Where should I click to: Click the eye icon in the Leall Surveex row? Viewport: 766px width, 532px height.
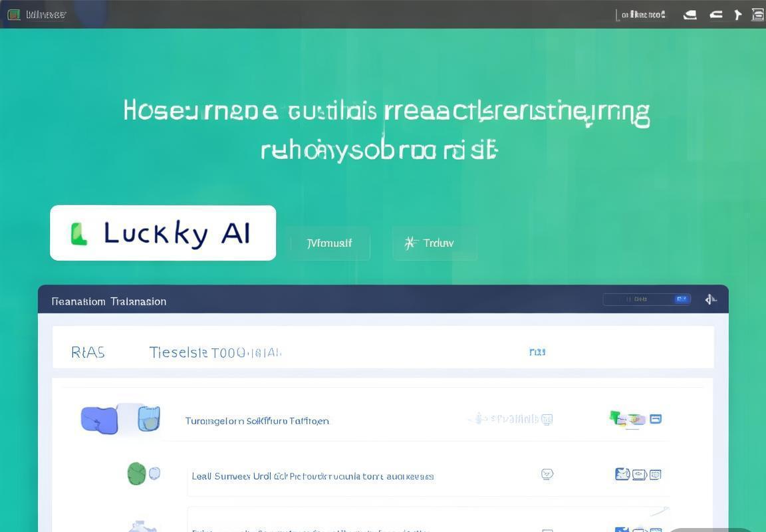(x=640, y=474)
